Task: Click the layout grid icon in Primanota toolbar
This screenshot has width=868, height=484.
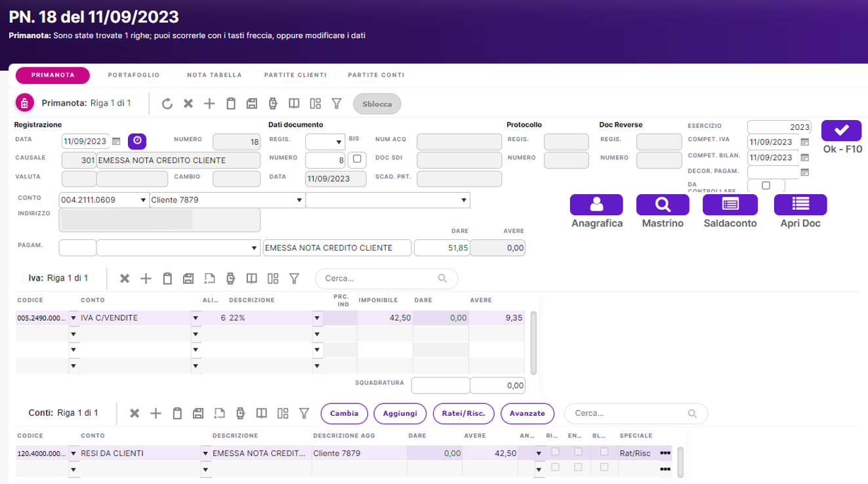Action: point(315,104)
